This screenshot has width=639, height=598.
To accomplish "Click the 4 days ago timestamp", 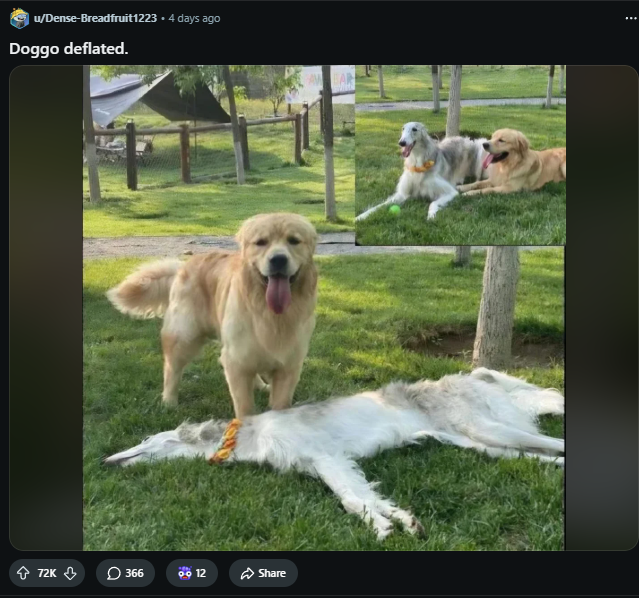I will (194, 18).
